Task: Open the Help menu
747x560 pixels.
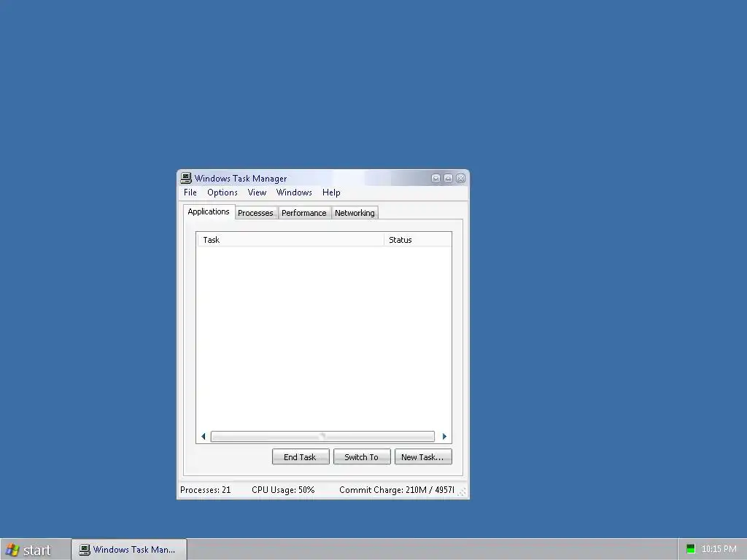Action: pyautogui.click(x=331, y=192)
